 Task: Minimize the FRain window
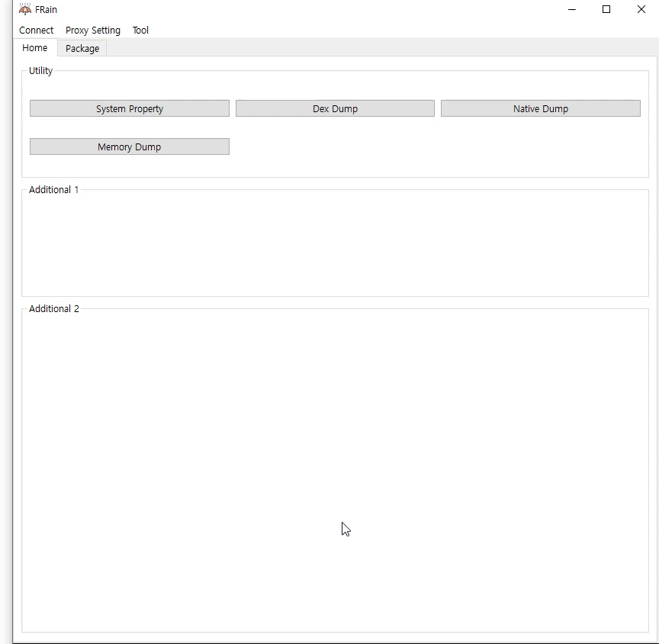(571, 9)
